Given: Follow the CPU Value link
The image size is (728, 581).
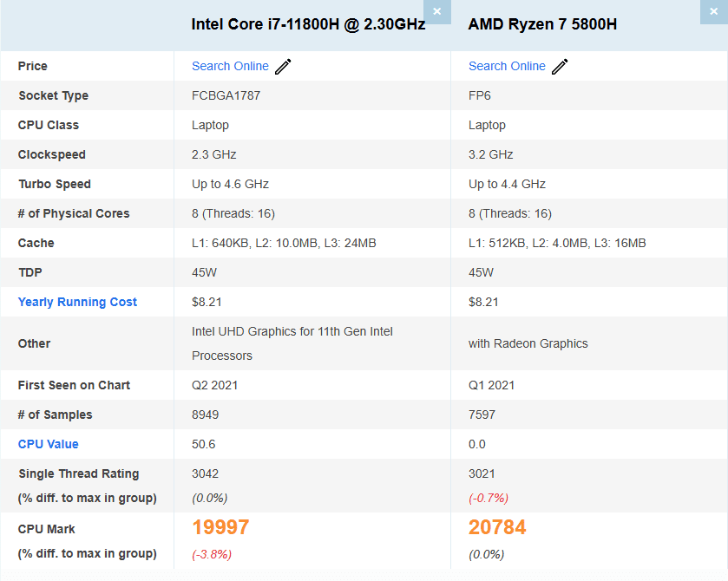Looking at the screenshot, I should pyautogui.click(x=48, y=444).
